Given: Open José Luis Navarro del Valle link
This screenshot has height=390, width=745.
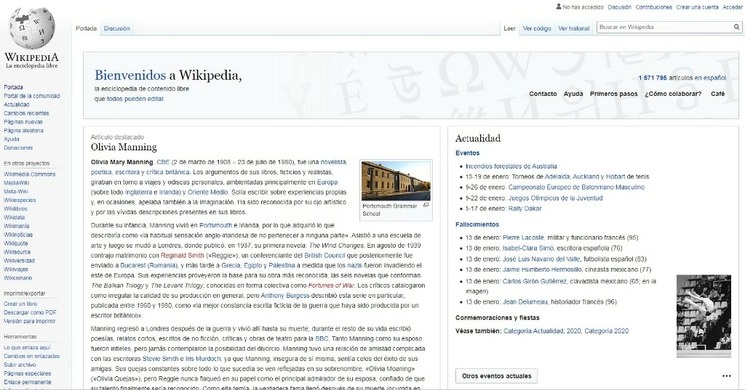Looking at the screenshot, I should 542,259.
